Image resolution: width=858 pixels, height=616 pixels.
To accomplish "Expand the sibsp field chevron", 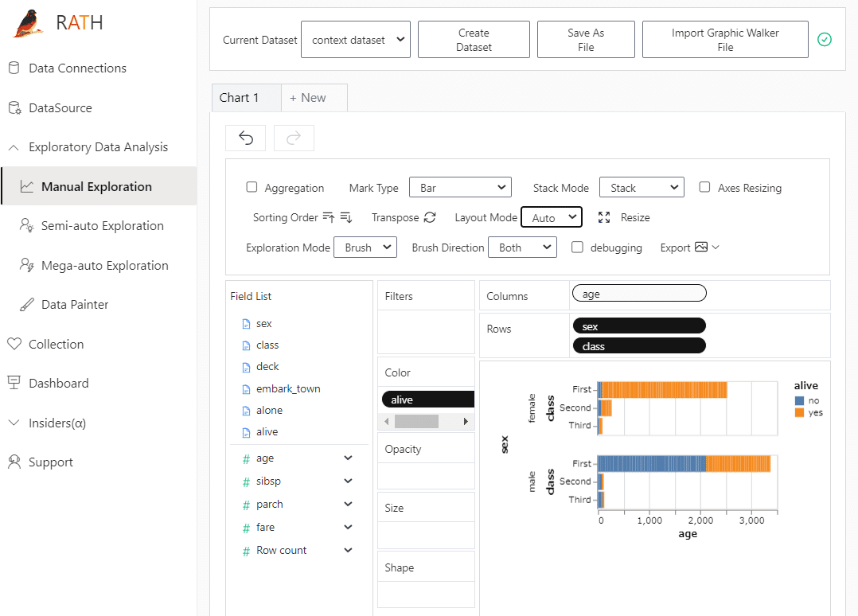I will tap(348, 481).
